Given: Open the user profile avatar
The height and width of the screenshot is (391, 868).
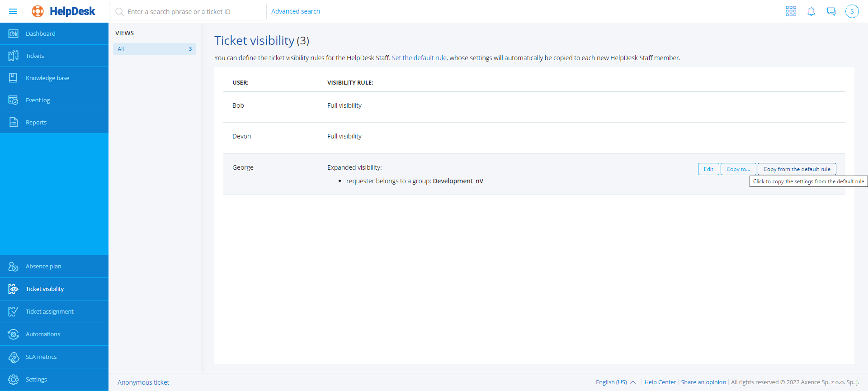Looking at the screenshot, I should pos(852,11).
